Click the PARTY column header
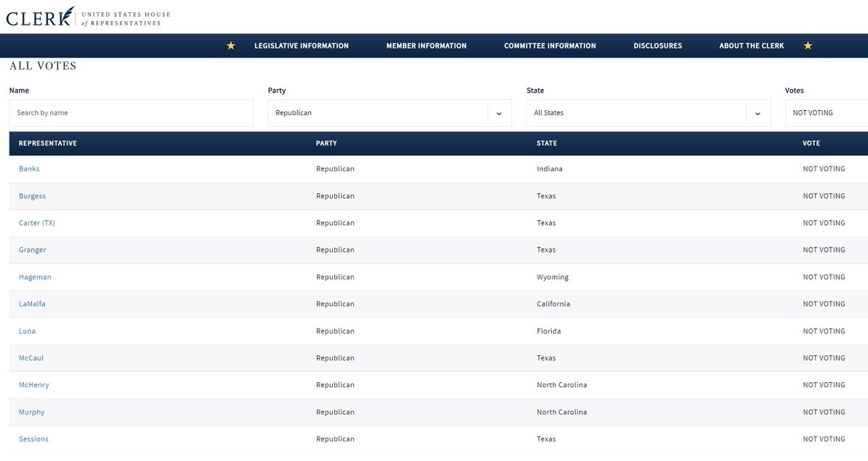Viewport: 868px width, 461px height. 326,143
